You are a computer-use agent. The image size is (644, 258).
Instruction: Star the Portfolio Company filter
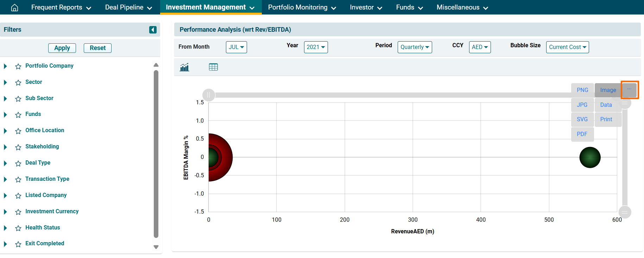pos(18,66)
